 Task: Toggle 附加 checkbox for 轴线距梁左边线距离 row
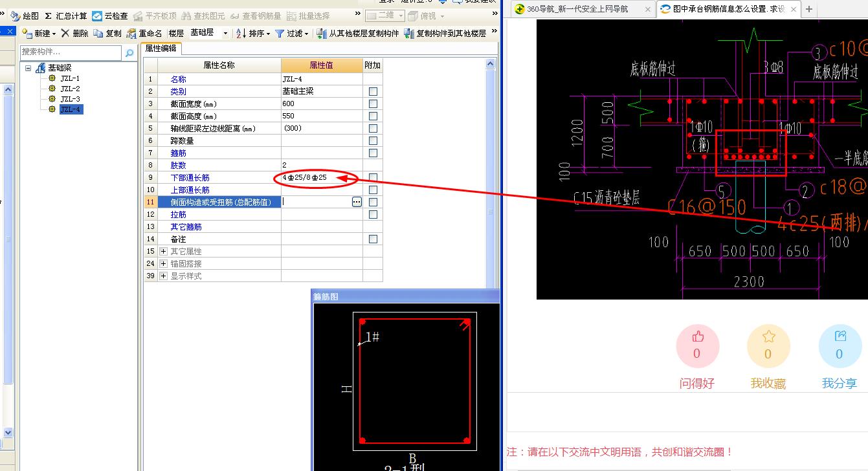[373, 128]
